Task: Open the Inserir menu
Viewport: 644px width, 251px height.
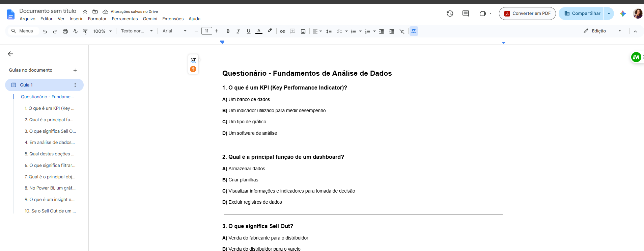Action: (x=76, y=19)
